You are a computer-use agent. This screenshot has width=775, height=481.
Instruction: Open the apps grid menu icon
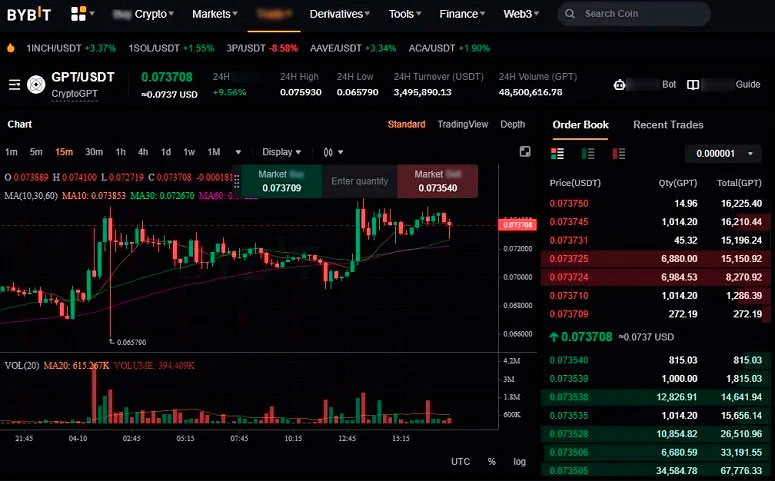pos(78,14)
